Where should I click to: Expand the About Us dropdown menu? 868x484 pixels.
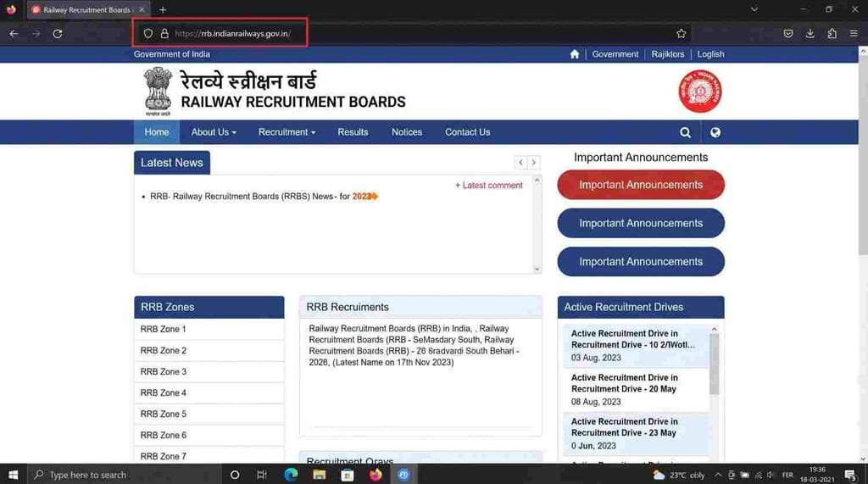tap(214, 132)
